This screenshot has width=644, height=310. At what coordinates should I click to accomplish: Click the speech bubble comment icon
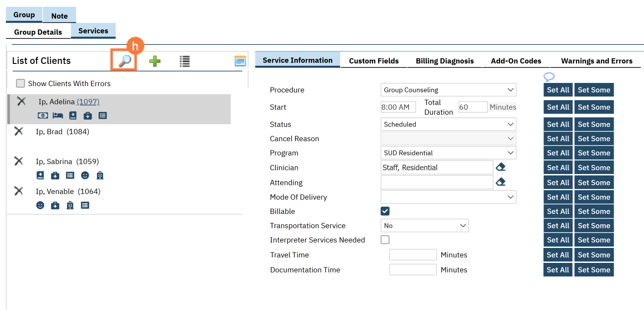coord(549,77)
